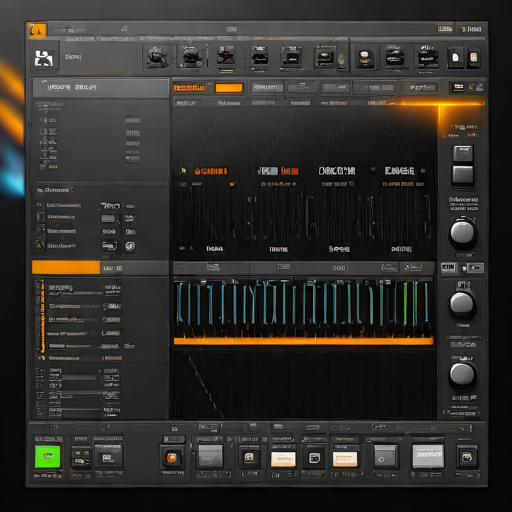Image resolution: width=512 pixels, height=512 pixels.
Task: Switch to the first gray tab after orange tab
Action: tap(267, 88)
